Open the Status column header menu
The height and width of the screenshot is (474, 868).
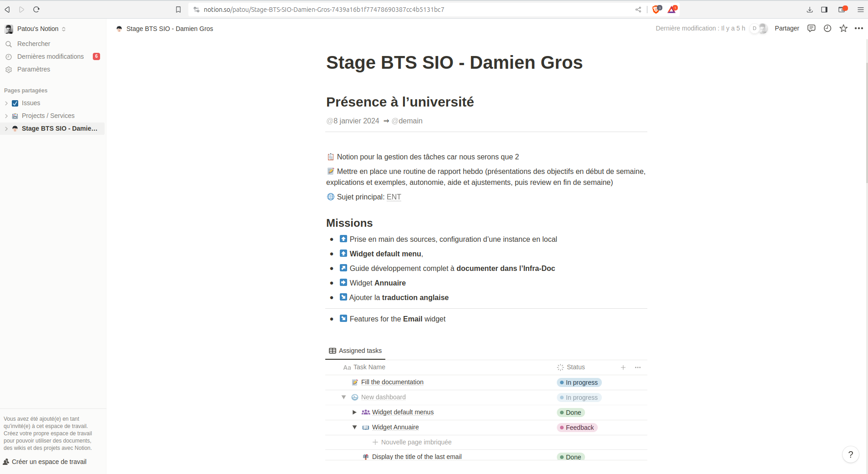point(571,367)
